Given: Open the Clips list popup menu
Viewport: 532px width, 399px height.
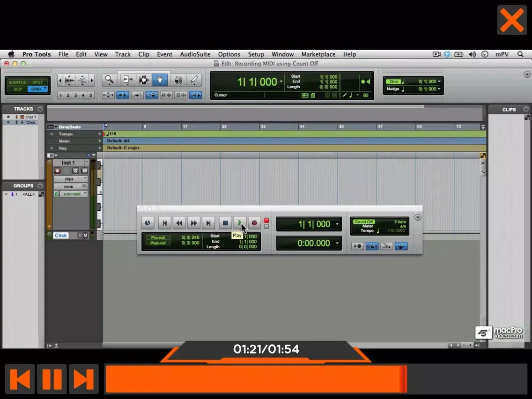Looking at the screenshot, I should coord(526,109).
